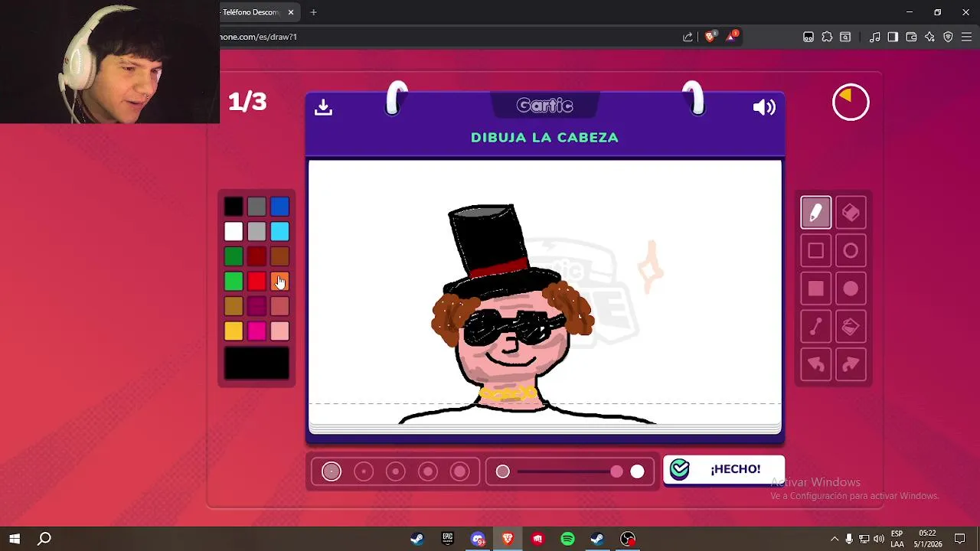Toggle the browser sidebar panel icon
980x551 pixels.
point(893,37)
